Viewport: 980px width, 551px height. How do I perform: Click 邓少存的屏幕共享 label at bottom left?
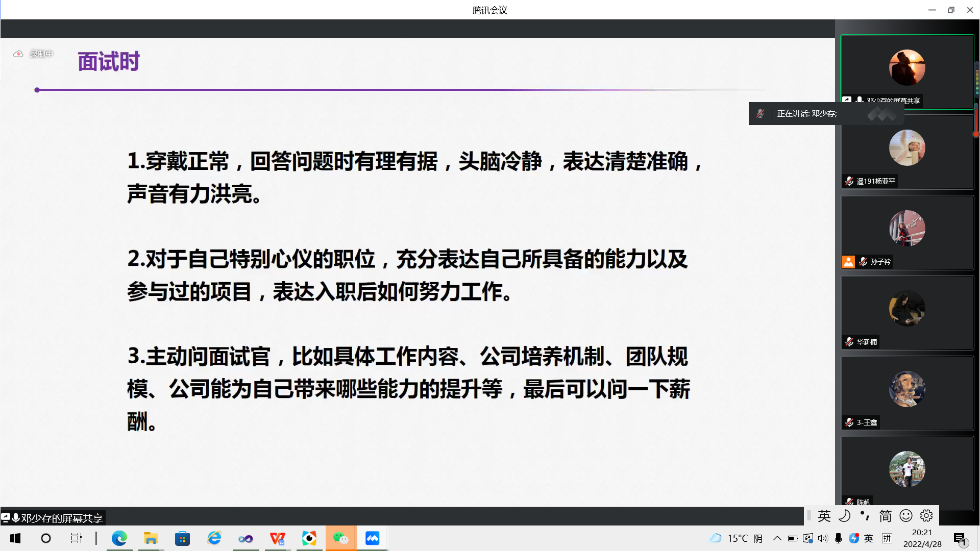tap(61, 518)
